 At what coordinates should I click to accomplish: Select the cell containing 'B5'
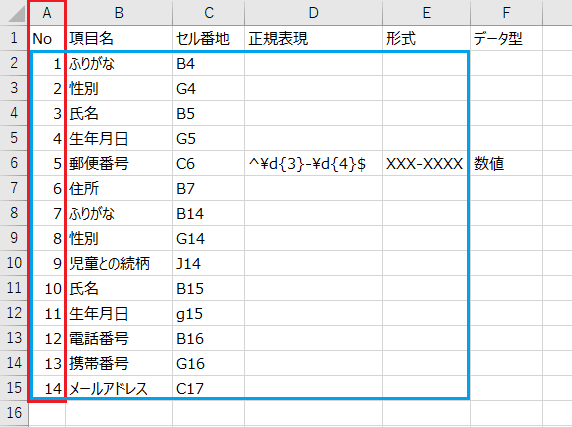[208, 113]
